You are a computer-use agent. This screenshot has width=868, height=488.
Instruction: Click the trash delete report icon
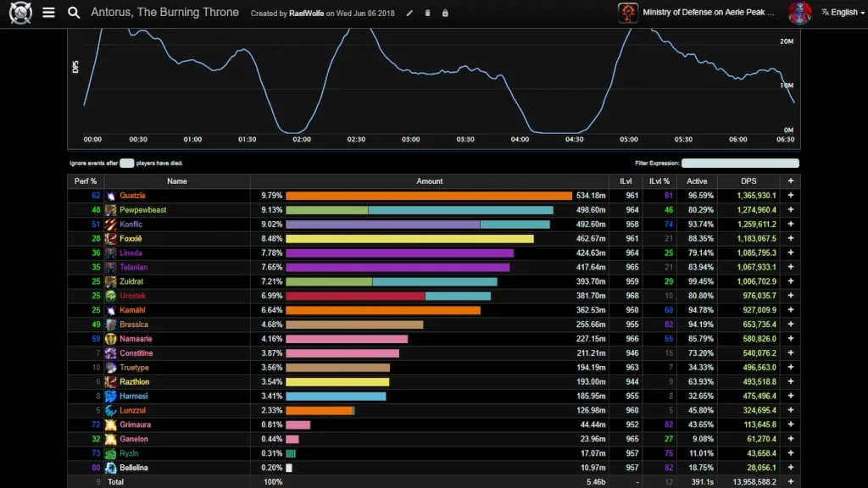click(x=427, y=14)
